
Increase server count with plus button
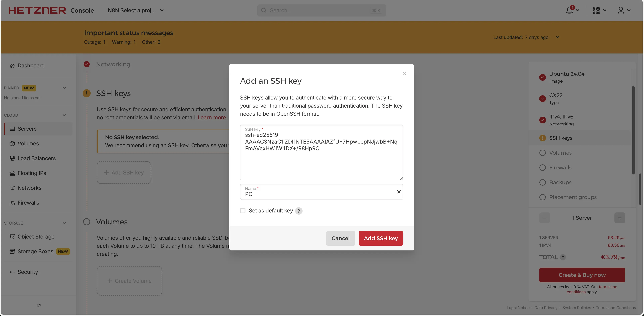(x=620, y=218)
